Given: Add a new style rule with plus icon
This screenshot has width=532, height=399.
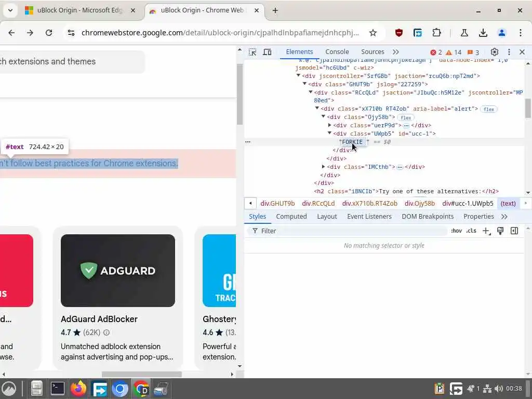Looking at the screenshot, I should click(486, 231).
